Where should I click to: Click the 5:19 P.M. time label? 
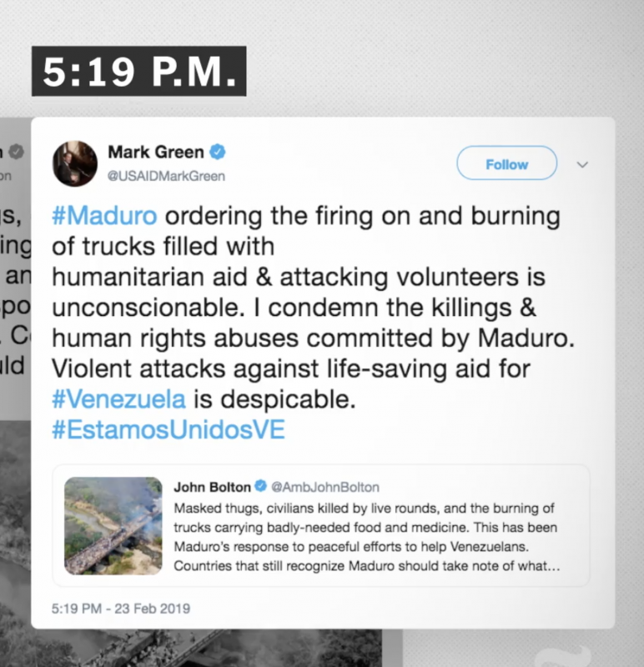(x=138, y=71)
